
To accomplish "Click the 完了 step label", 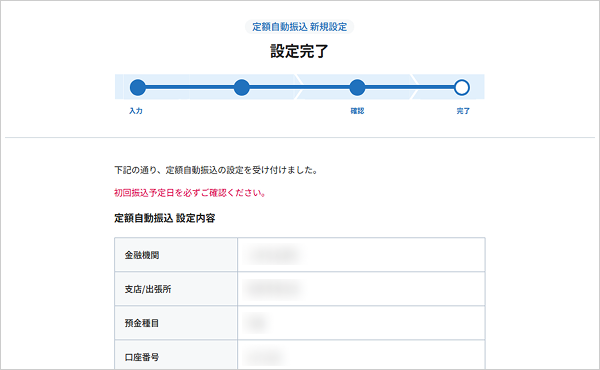I will click(463, 111).
